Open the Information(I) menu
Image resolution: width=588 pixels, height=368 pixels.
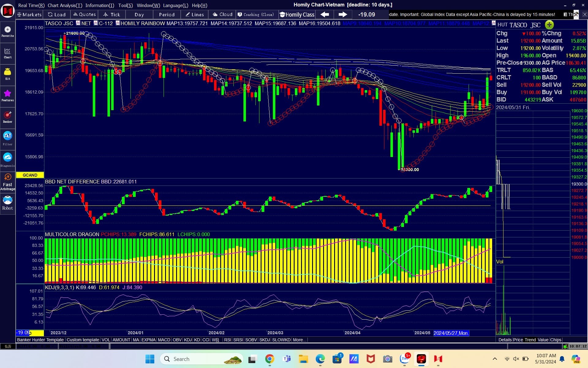[100, 5]
